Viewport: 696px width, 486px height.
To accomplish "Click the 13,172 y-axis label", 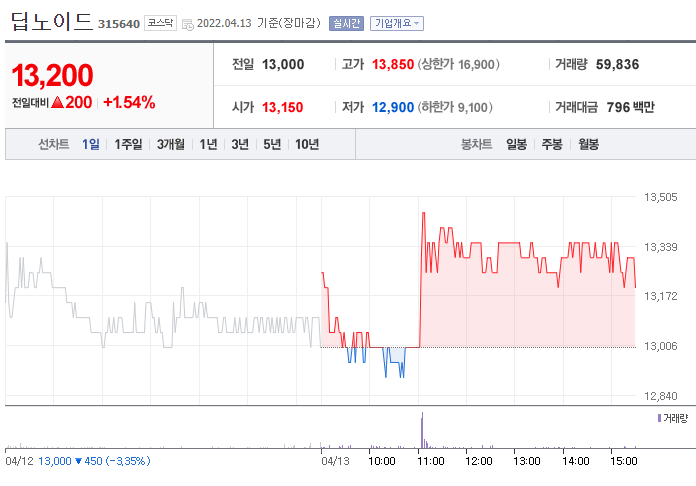I will 660,296.
